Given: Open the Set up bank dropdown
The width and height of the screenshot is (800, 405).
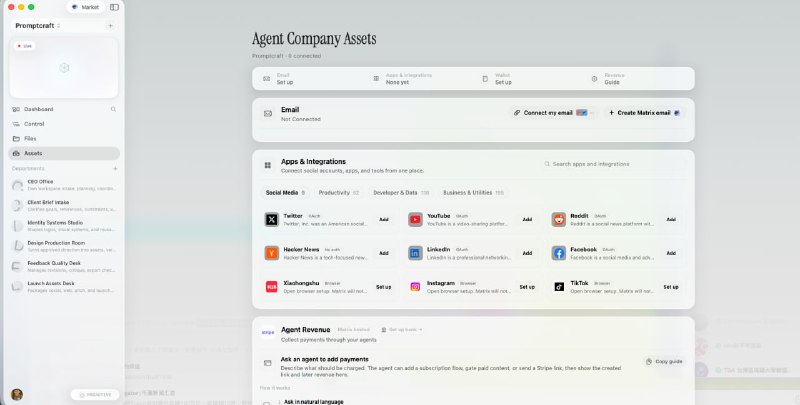Looking at the screenshot, I should coord(402,330).
